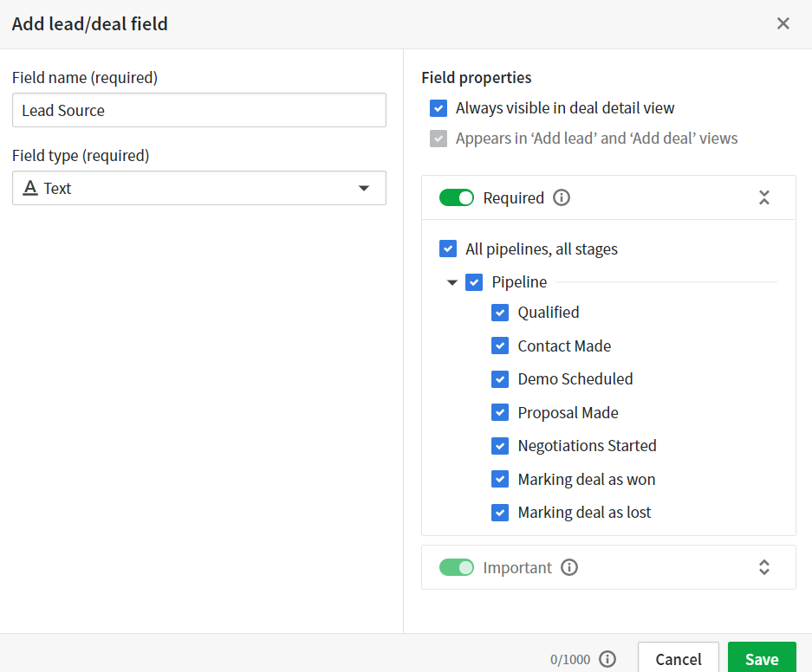Collapse the Required section with double-chevron icon

764,198
